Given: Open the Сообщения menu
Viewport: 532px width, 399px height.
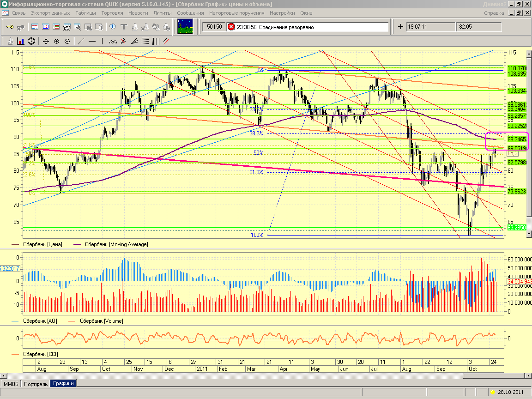Looking at the screenshot, I should pyautogui.click(x=190, y=13).
